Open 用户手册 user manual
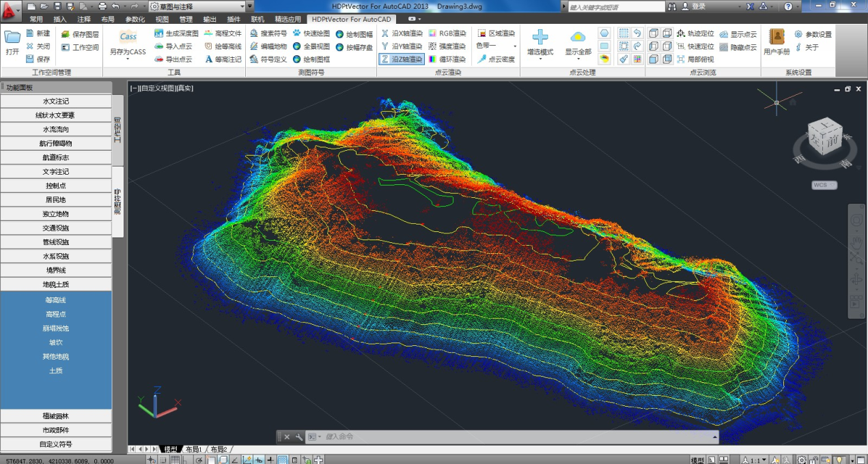This screenshot has height=464, width=868. 776,41
